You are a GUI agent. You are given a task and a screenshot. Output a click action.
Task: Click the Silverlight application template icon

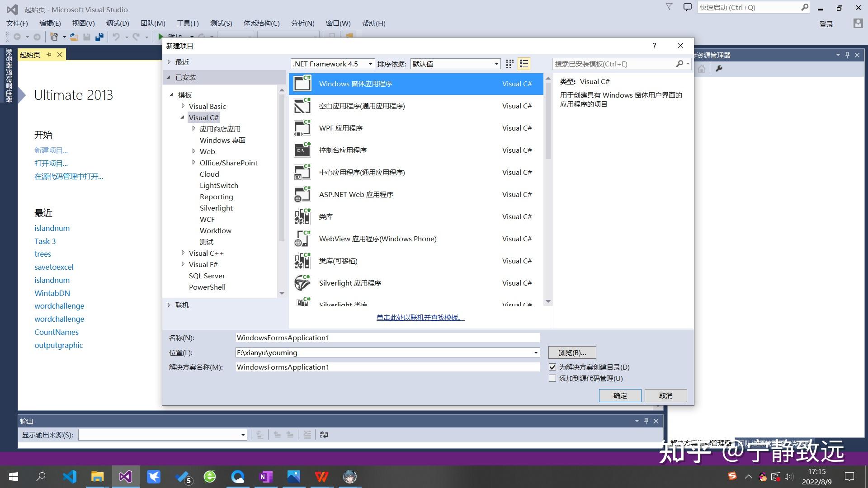(x=302, y=283)
